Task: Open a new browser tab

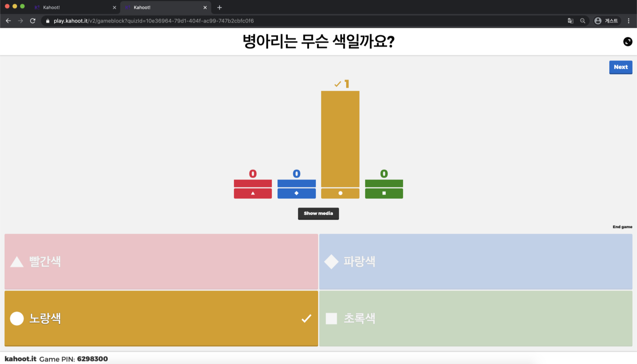Action: point(219,7)
